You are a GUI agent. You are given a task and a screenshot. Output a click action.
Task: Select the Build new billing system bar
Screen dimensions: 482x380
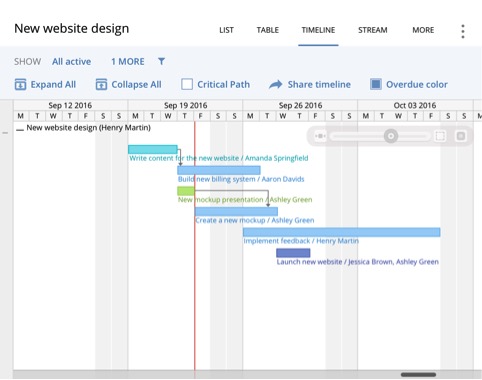219,170
